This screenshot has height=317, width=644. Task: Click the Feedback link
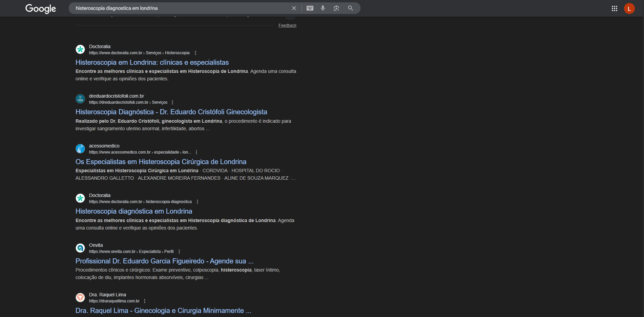[287, 25]
